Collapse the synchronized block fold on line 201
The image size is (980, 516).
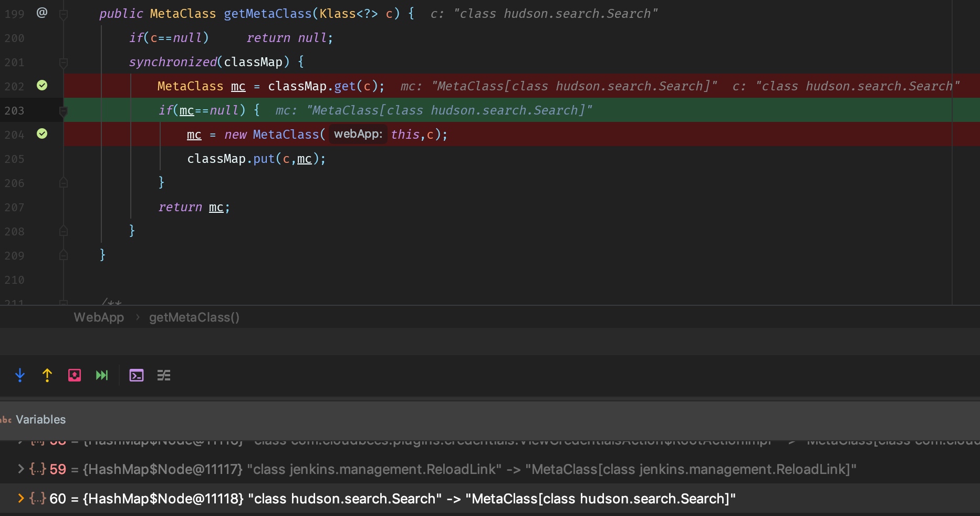pos(64,63)
